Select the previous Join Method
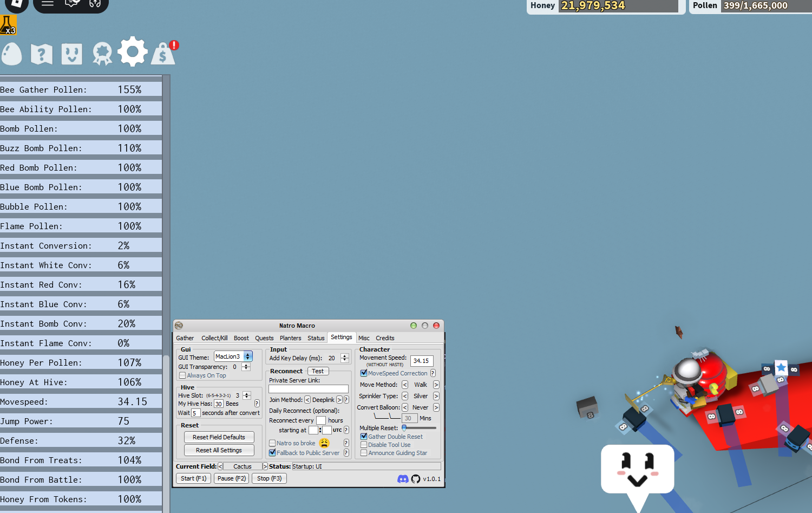Screen dimensions: 812x513 (307, 400)
